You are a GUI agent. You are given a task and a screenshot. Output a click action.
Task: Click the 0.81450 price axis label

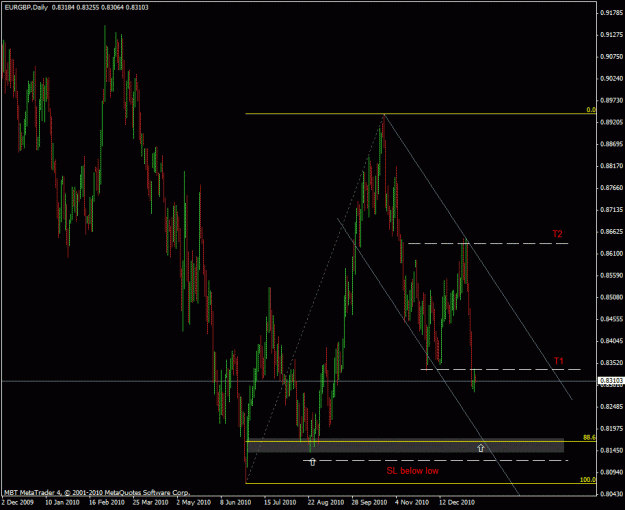click(612, 450)
